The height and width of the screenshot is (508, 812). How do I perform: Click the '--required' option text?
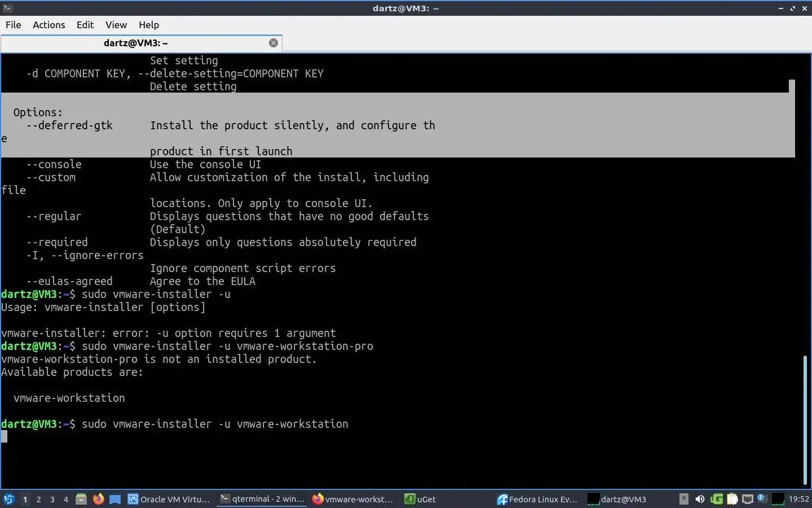pos(57,242)
